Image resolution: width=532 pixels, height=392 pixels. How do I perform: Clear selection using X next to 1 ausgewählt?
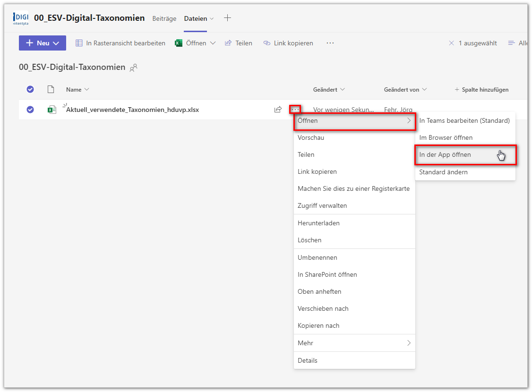[x=451, y=43]
